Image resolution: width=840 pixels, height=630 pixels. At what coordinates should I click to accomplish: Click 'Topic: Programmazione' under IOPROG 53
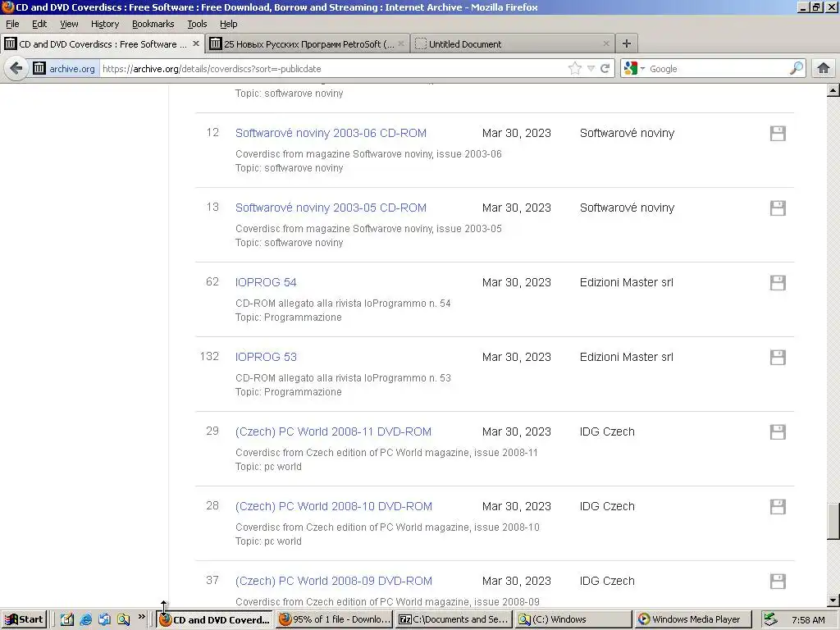(288, 391)
